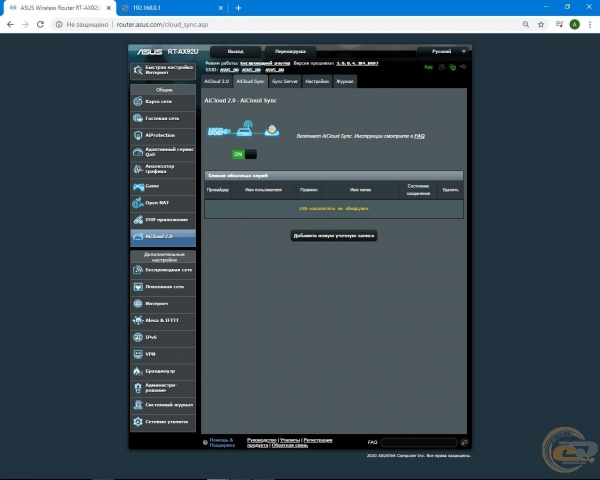The height and width of the screenshot is (480, 600).
Task: Click the green network status icon in header
Action: click(453, 67)
